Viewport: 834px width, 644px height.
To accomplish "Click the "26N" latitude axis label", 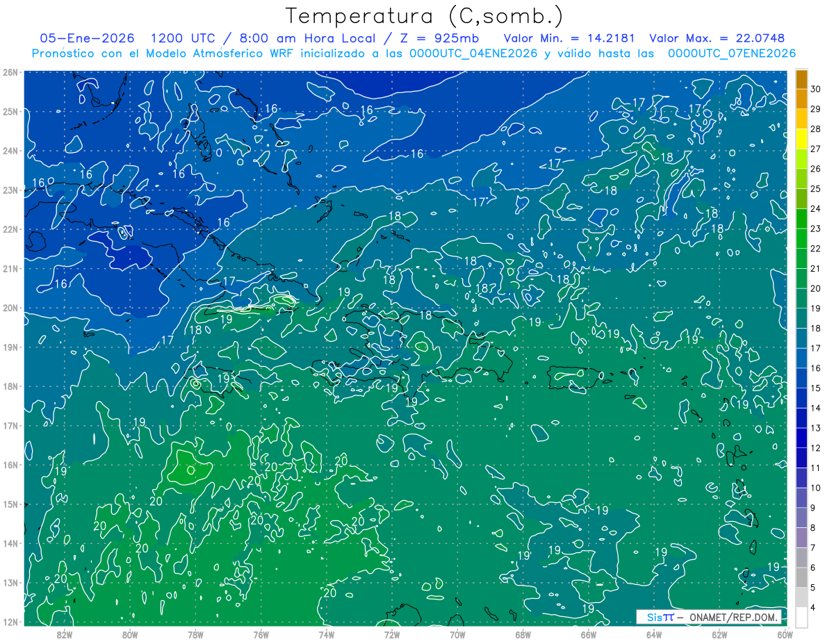I will coord(10,72).
